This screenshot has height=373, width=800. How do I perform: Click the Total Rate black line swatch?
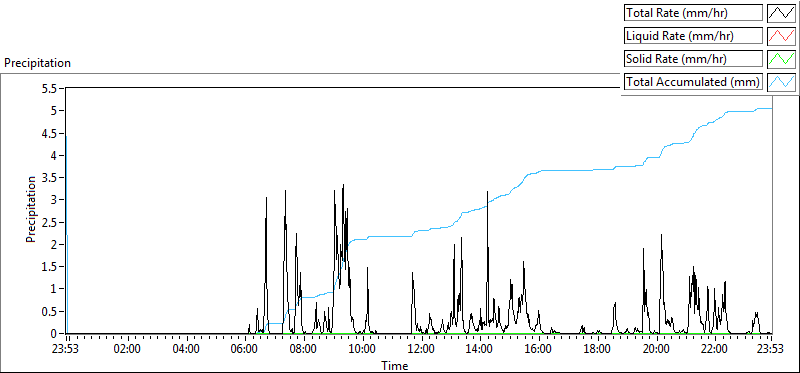(782, 13)
